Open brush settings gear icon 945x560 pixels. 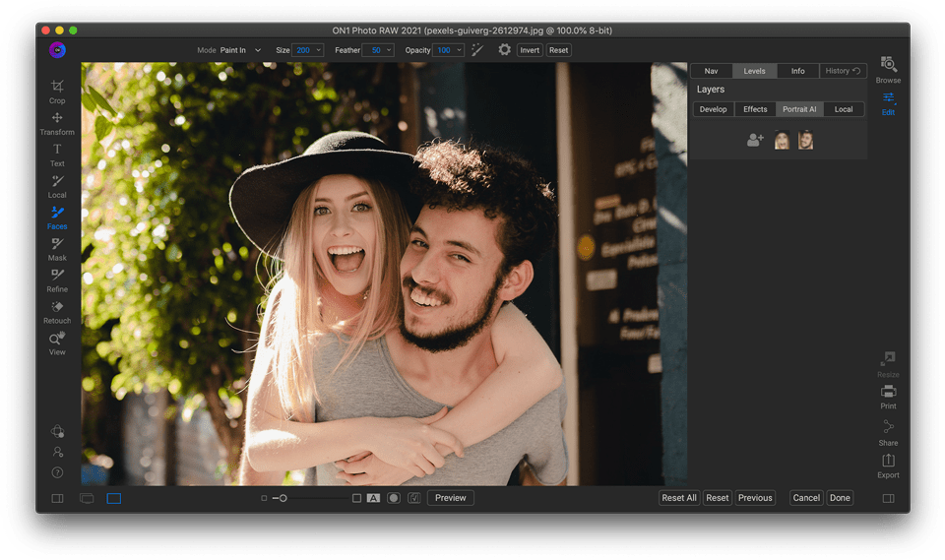[x=504, y=50]
